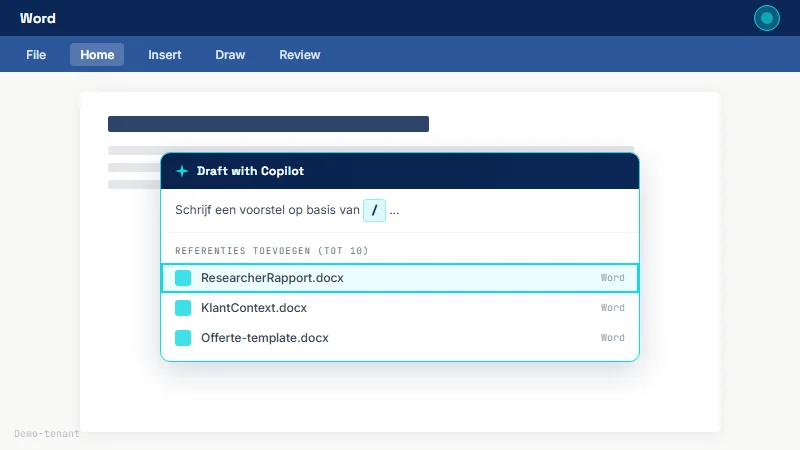Viewport: 800px width, 450px height.
Task: Click Word label on ResearcherRapport.docx row
Action: (x=612, y=278)
